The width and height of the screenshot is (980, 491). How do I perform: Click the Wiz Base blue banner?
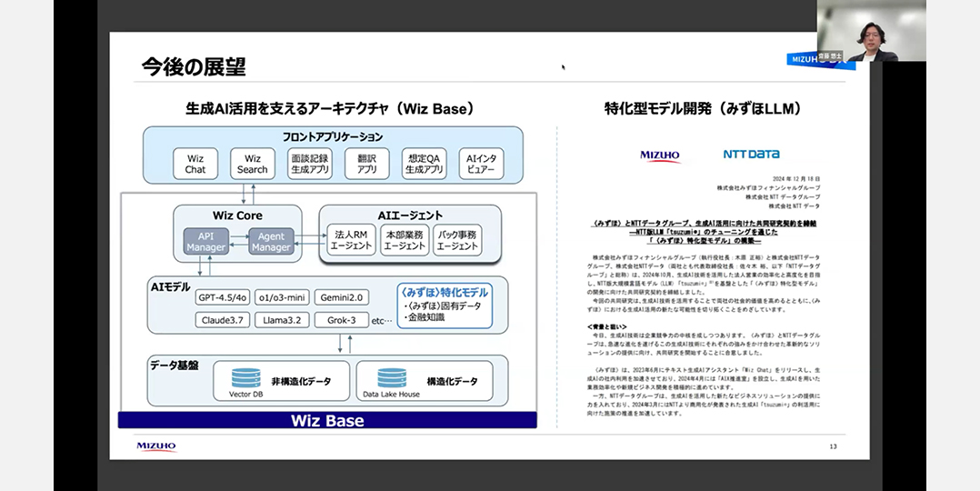point(327,420)
